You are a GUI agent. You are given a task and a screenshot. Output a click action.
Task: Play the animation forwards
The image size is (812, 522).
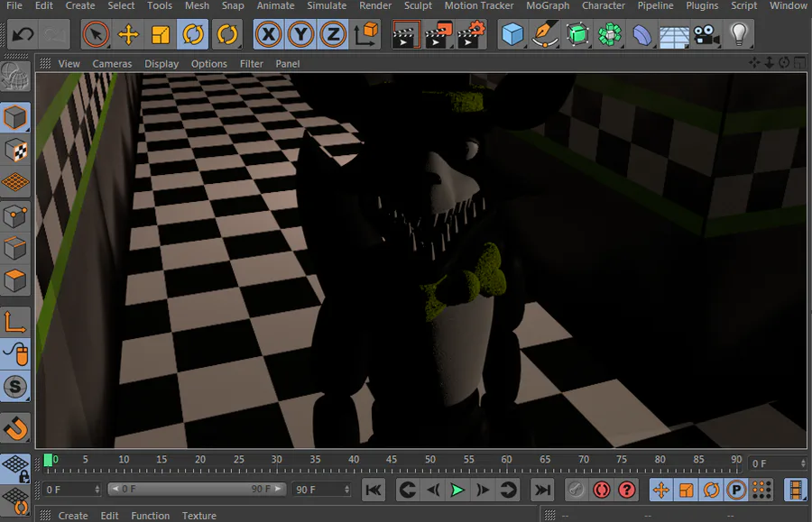[457, 490]
